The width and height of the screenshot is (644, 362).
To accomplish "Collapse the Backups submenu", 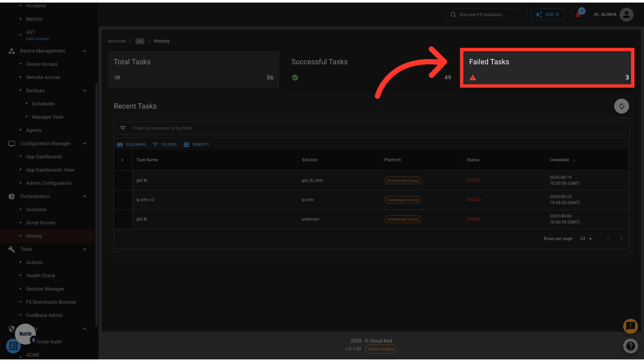I will (85, 90).
